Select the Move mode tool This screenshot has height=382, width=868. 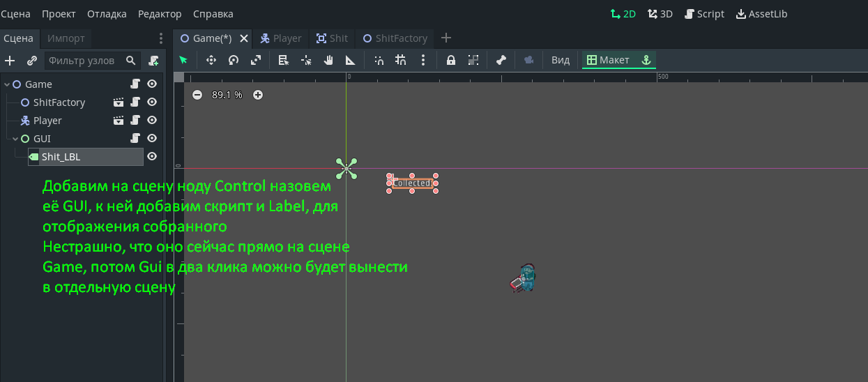pos(211,60)
